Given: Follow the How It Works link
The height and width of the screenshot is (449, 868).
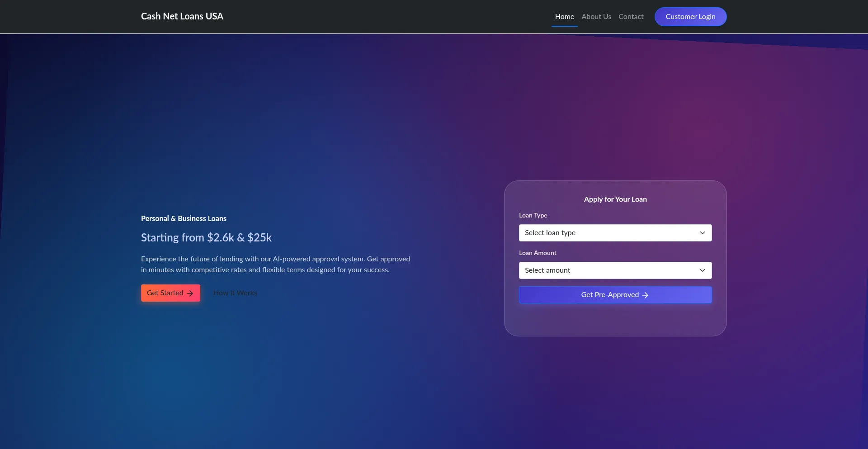Looking at the screenshot, I should tap(235, 293).
